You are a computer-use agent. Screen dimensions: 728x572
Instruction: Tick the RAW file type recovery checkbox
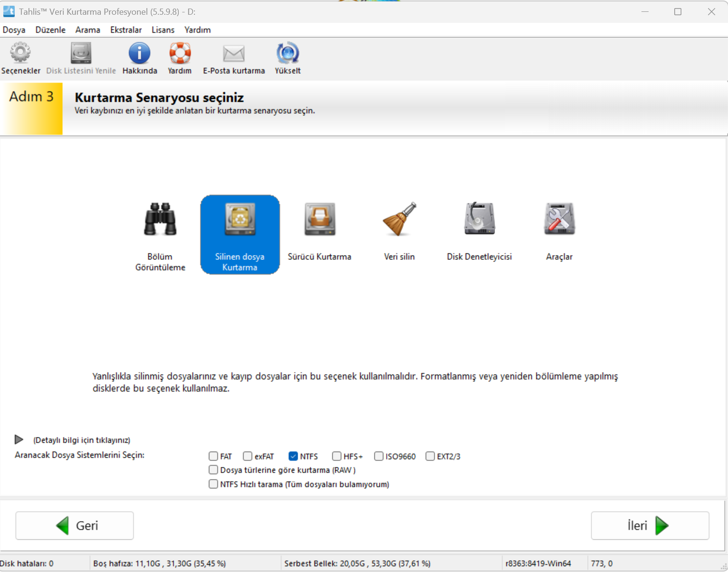tap(214, 470)
